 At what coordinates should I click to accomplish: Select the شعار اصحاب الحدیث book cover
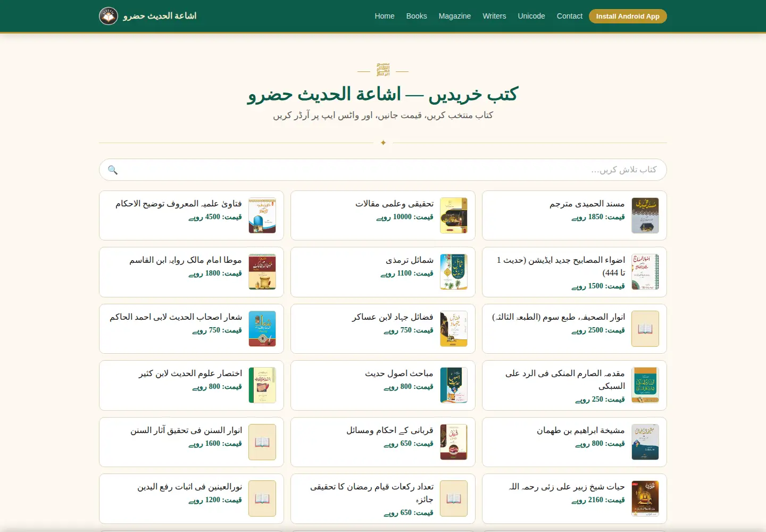pos(262,329)
